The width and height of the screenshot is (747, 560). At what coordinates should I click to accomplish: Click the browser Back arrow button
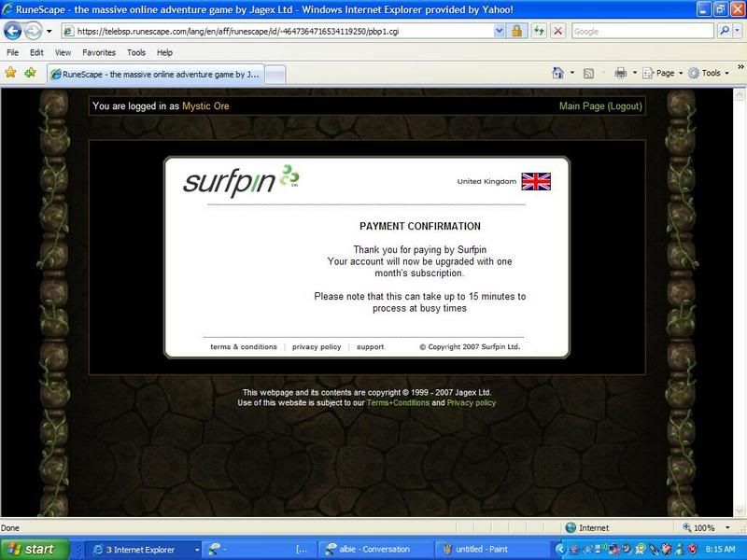(12, 32)
